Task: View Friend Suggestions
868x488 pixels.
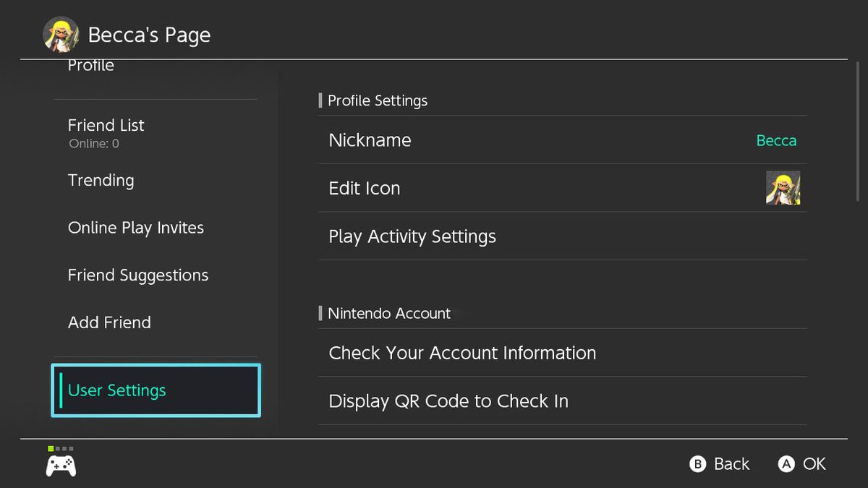Action: 138,275
